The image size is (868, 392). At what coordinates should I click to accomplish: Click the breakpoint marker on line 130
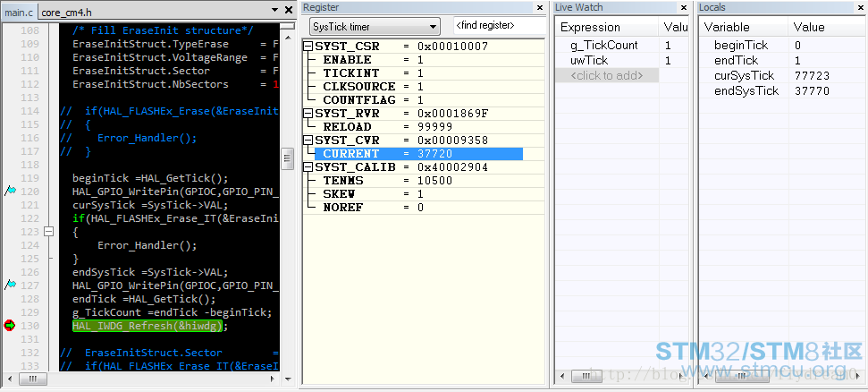coord(10,326)
